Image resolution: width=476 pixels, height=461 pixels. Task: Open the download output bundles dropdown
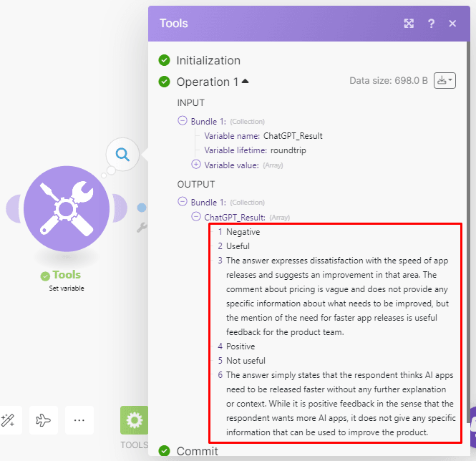[446, 81]
